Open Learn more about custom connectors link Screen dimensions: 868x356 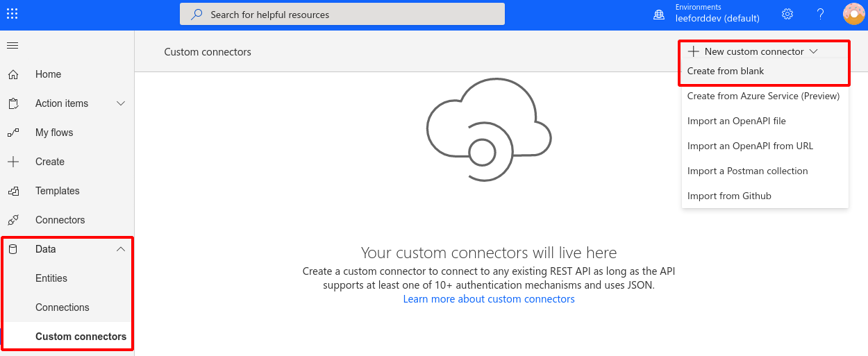pos(489,299)
